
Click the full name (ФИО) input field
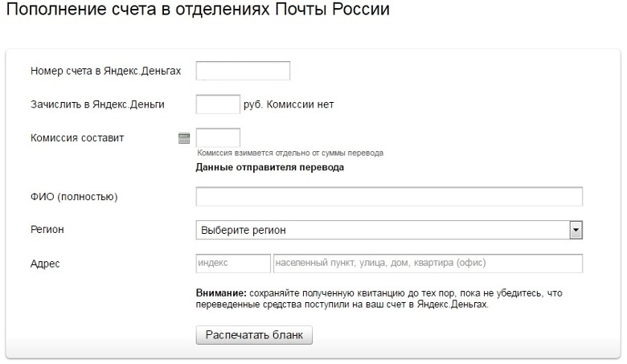(x=389, y=197)
